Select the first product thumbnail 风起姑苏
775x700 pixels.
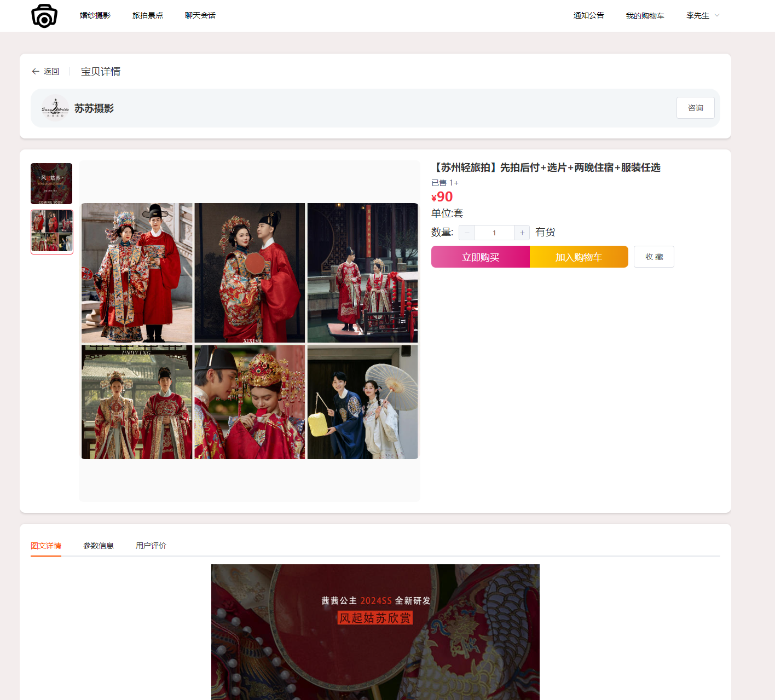click(x=51, y=183)
